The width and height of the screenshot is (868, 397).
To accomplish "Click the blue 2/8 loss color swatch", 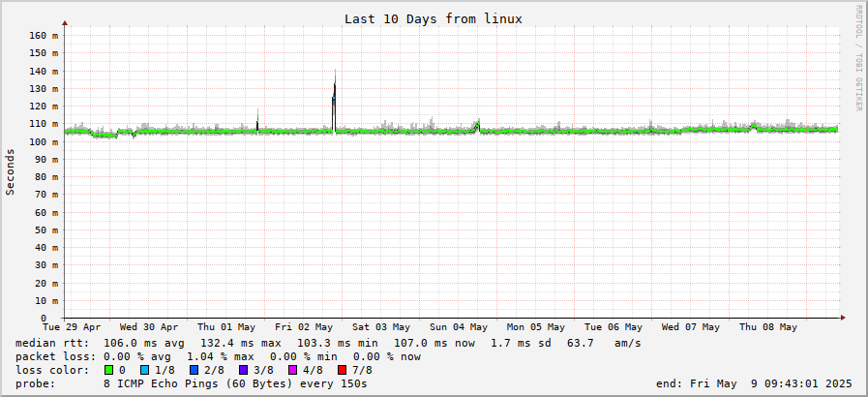I will point(194,370).
